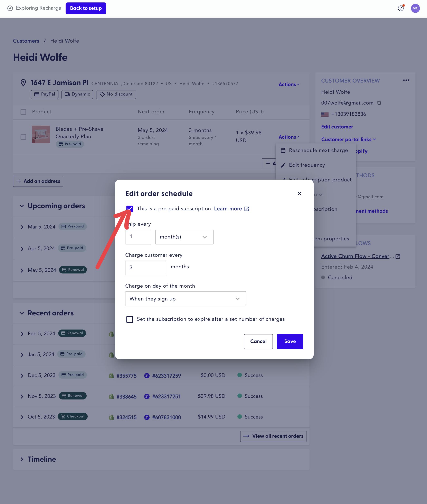427x504 pixels.
Task: Click the Learn more link
Action: pyautogui.click(x=231, y=209)
